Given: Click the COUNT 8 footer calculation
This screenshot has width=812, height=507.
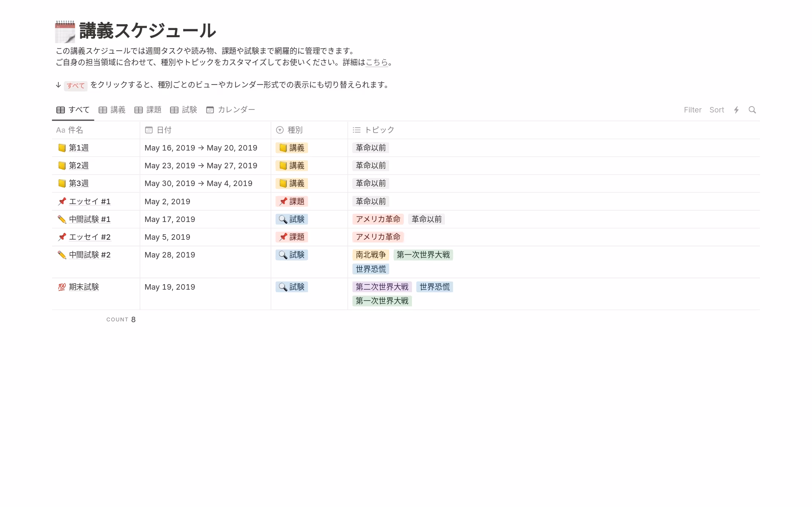Looking at the screenshot, I should (121, 320).
